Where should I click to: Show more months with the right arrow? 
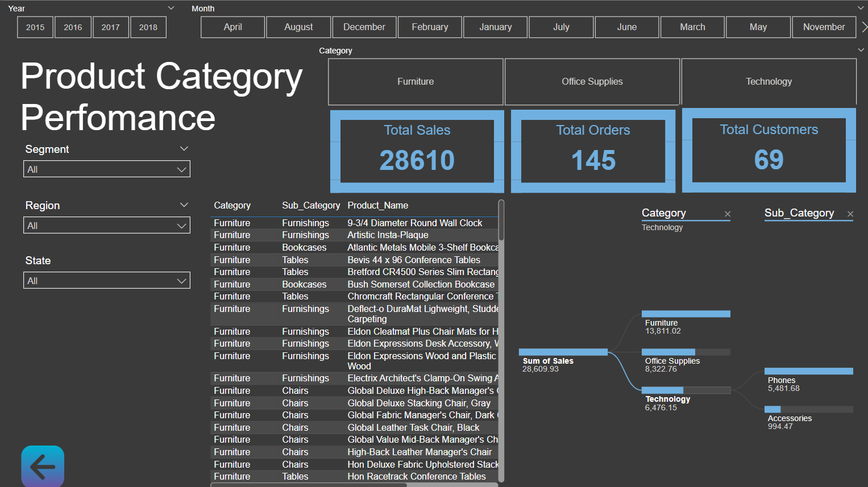pyautogui.click(x=864, y=27)
